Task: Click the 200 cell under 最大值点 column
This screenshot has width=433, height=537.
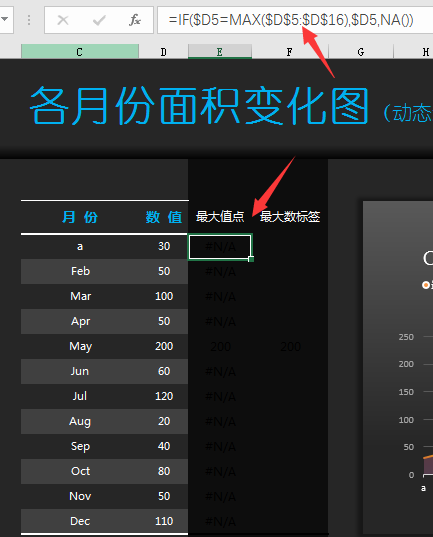Action: [x=220, y=347]
